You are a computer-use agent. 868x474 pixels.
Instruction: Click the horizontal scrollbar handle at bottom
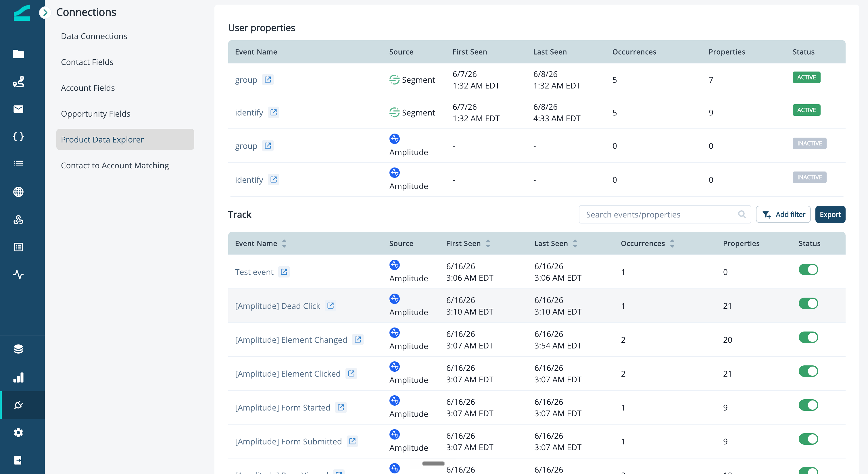[x=433, y=464]
